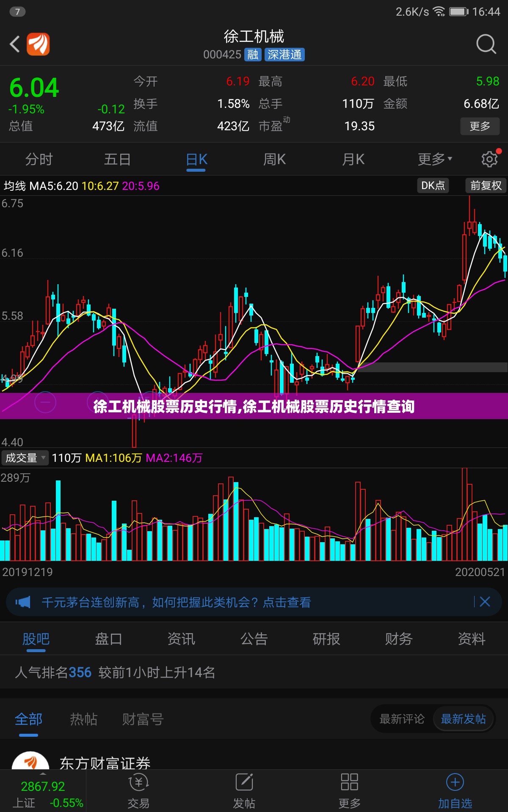Select the 热帖 hot posts filter

[84, 719]
